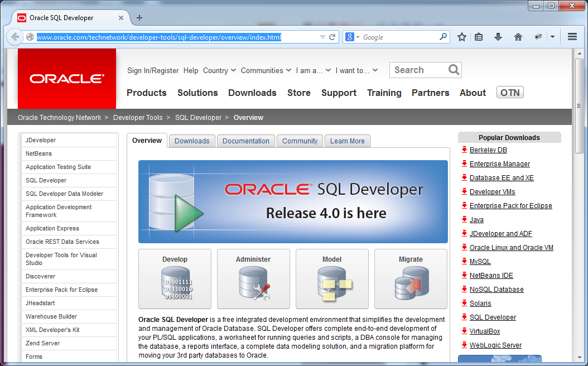This screenshot has width=588, height=366.
Task: Click the download arrow icon beside Java
Action: click(464, 219)
